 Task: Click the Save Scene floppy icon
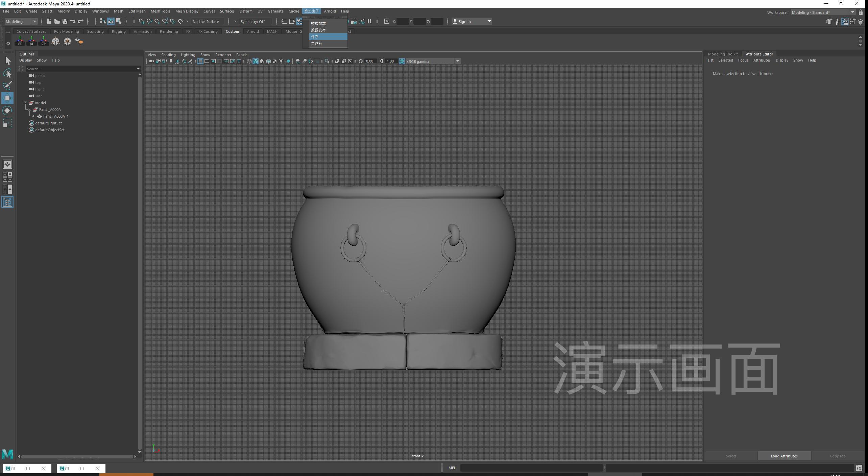pyautogui.click(x=65, y=21)
